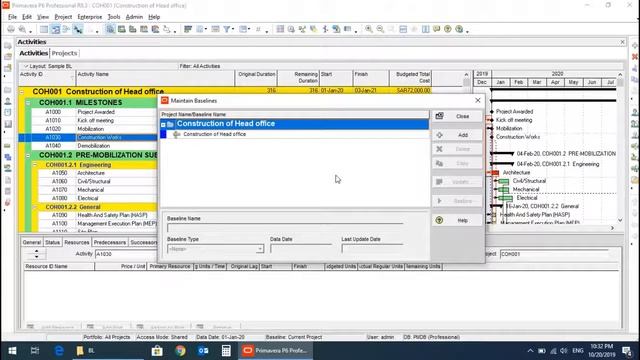Open the Enterprise menu
Image resolution: width=640 pixels, height=360 pixels.
[x=90, y=17]
